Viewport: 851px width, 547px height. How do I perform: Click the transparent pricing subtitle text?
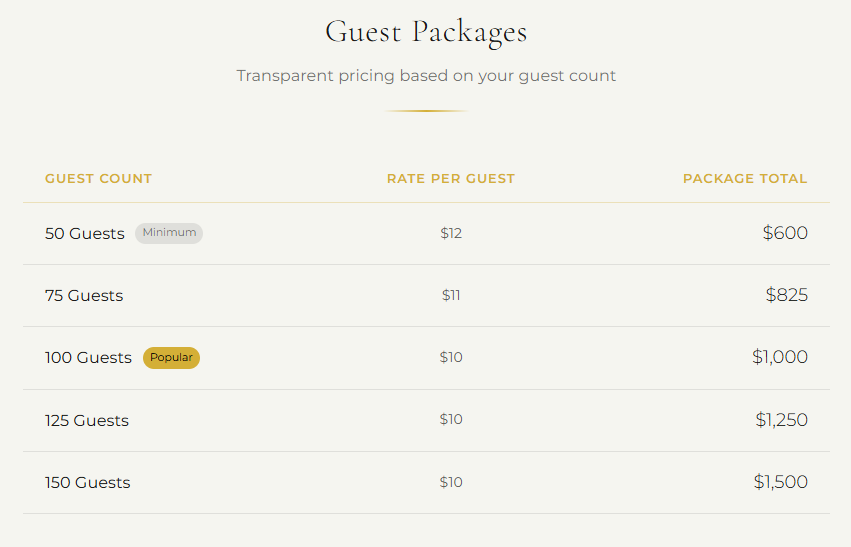pos(426,76)
